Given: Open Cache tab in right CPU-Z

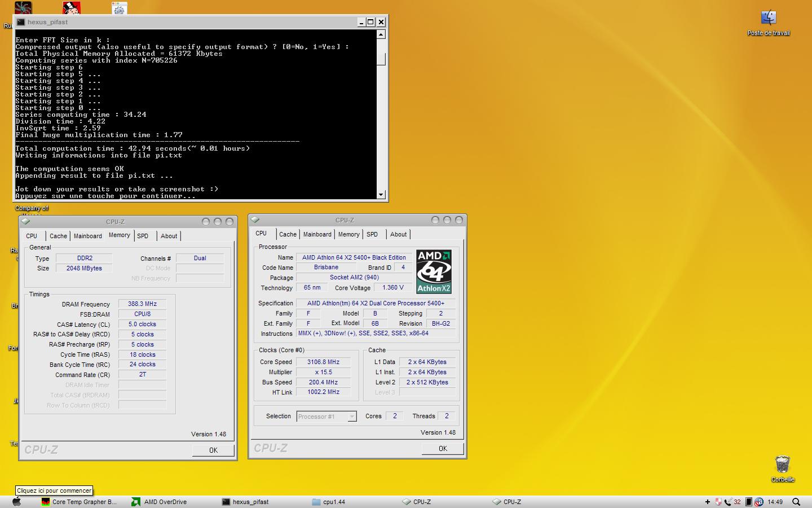Looking at the screenshot, I should coord(288,234).
